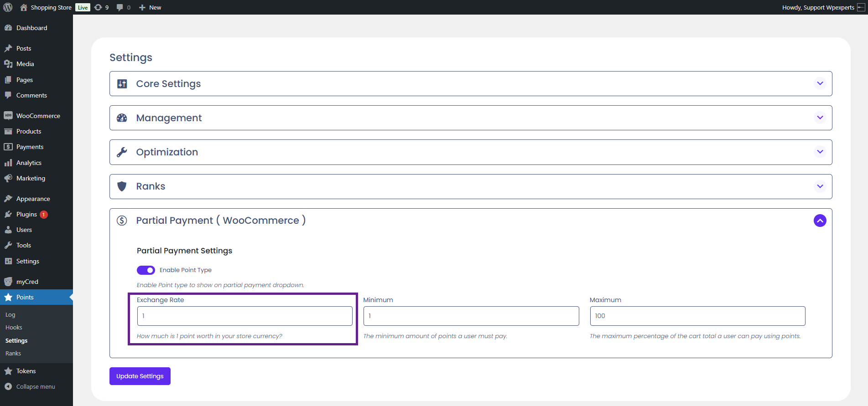Click the Ranks shield icon
Screen dimensions: 868x406
(122, 186)
